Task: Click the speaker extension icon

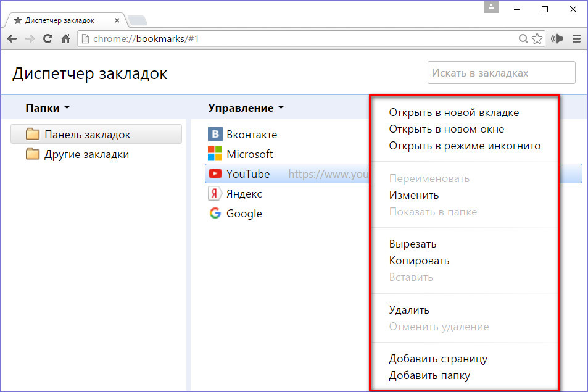Action: point(557,38)
